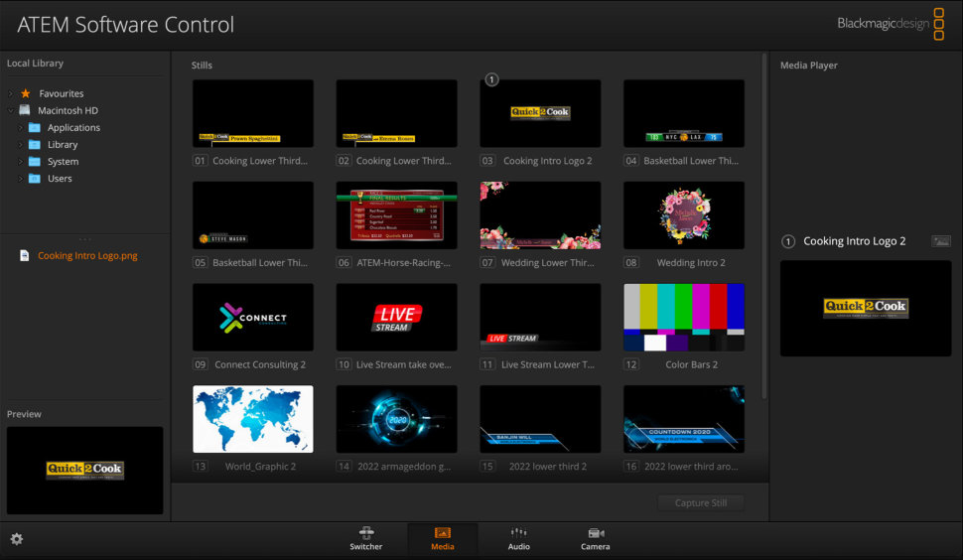Click the Media Player Quick2Cook preview image
This screenshot has height=560, width=963.
point(866,308)
